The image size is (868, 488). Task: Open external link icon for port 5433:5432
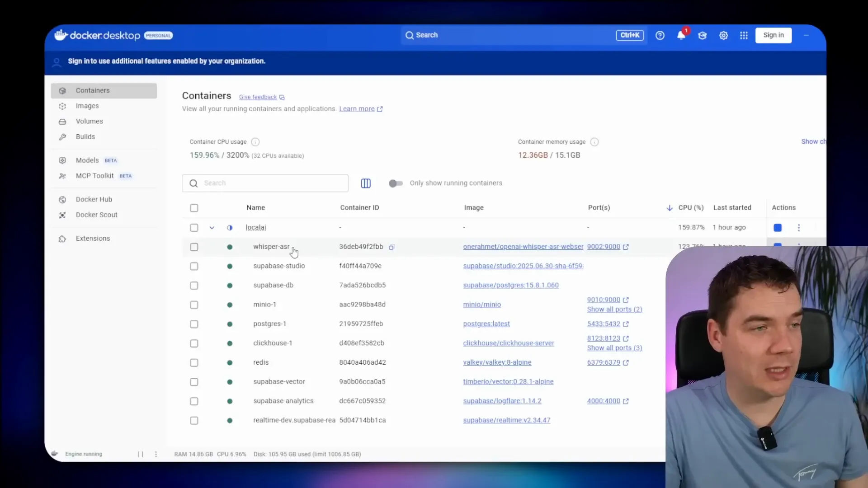(626, 324)
